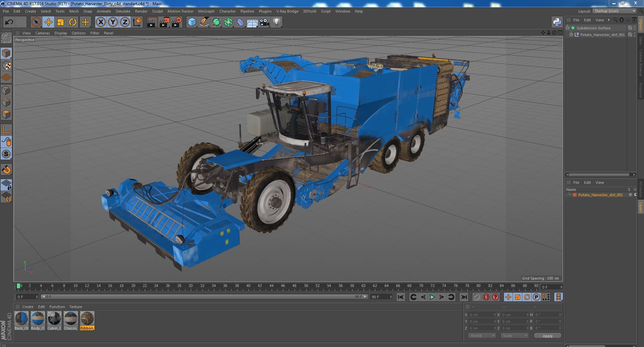Click the Workplane lock icon
The height and width of the screenshot is (347, 644).
(6, 185)
